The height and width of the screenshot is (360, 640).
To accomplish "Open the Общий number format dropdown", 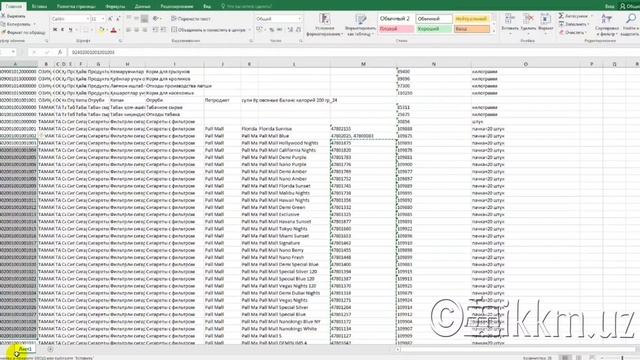I will pos(300,19).
